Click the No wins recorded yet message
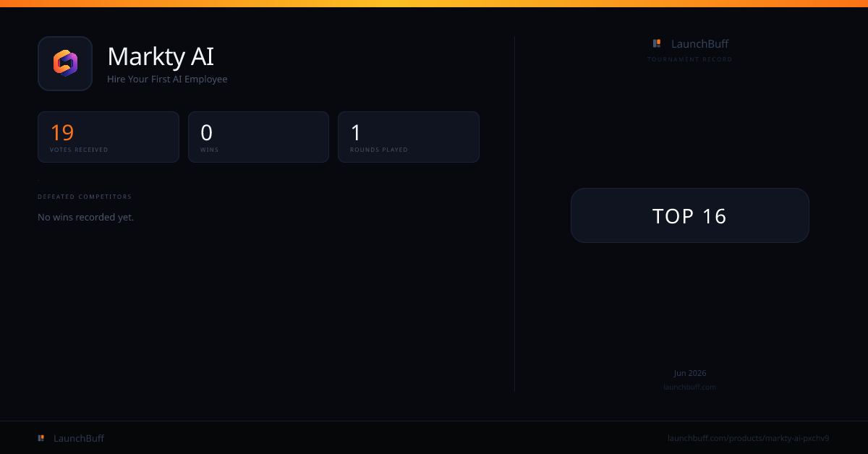Screen dimensions: 868x454 point(85,217)
